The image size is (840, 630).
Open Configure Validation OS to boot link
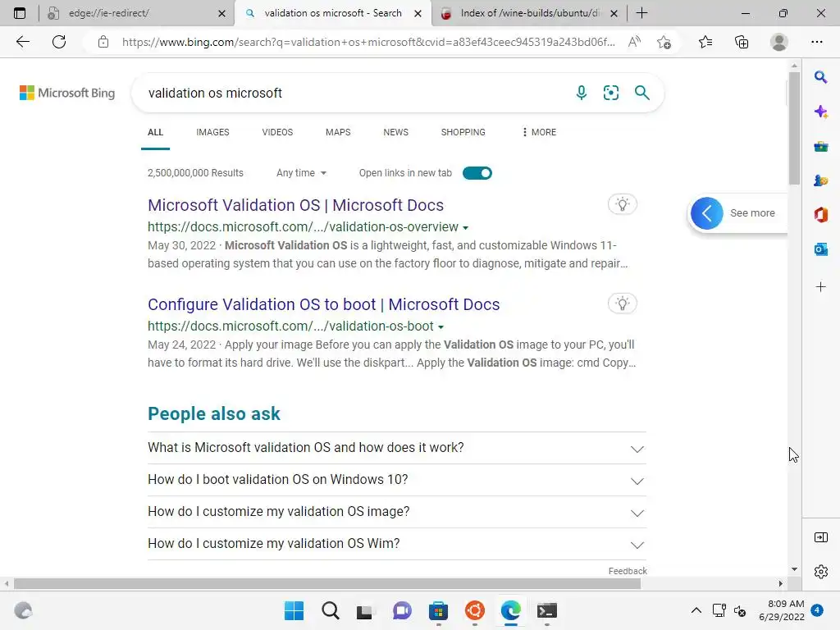coord(323,304)
